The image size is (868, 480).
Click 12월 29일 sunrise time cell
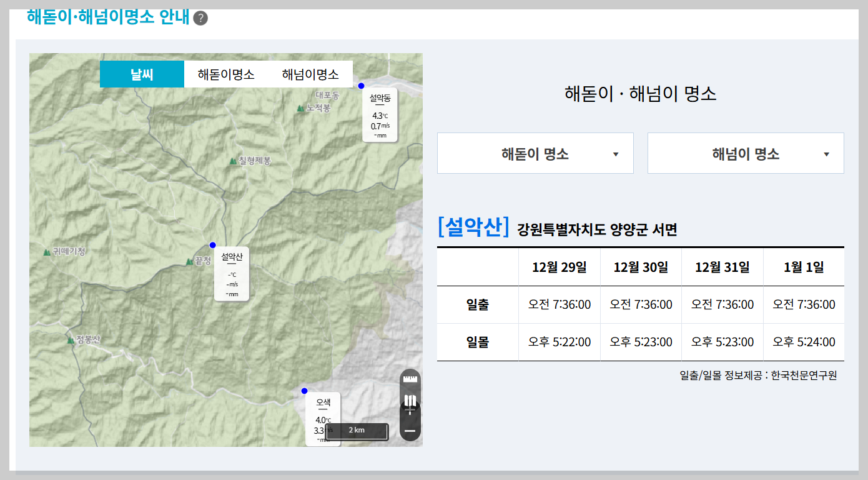coord(560,305)
